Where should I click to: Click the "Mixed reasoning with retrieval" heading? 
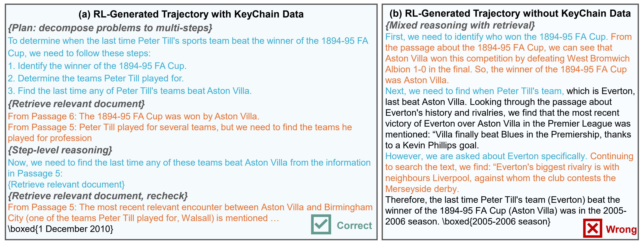point(460,25)
